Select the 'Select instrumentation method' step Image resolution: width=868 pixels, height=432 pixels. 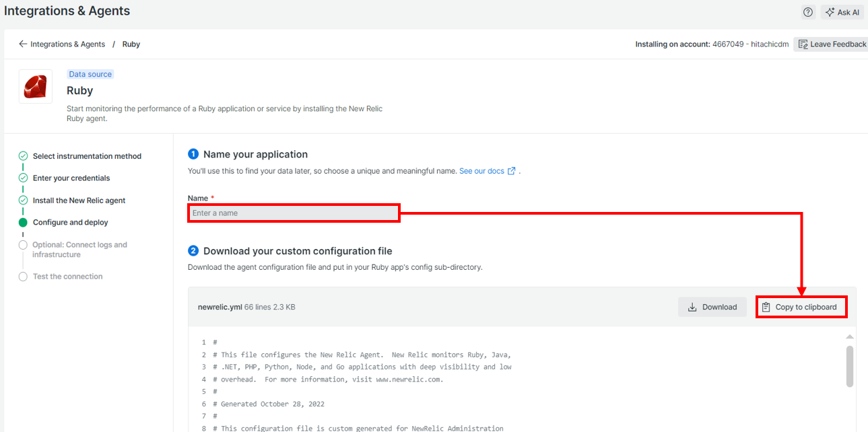click(87, 156)
